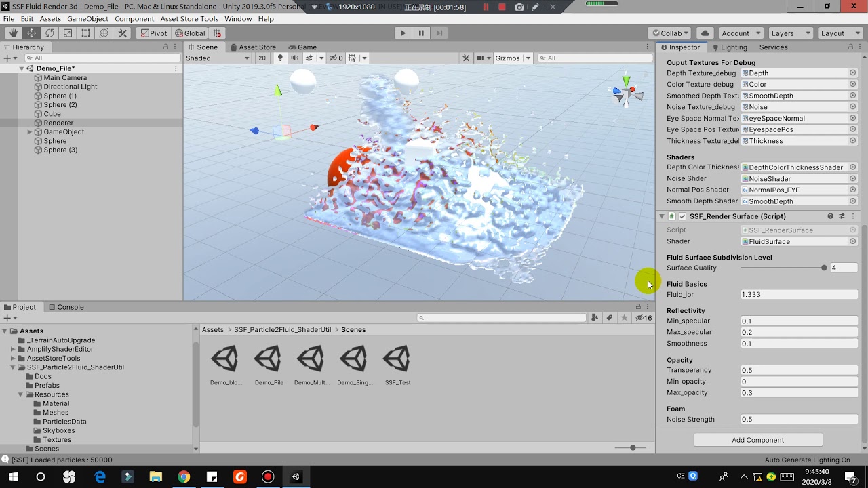The image size is (868, 488).
Task: Open SSF_Render Surface preset icon
Action: [842, 216]
